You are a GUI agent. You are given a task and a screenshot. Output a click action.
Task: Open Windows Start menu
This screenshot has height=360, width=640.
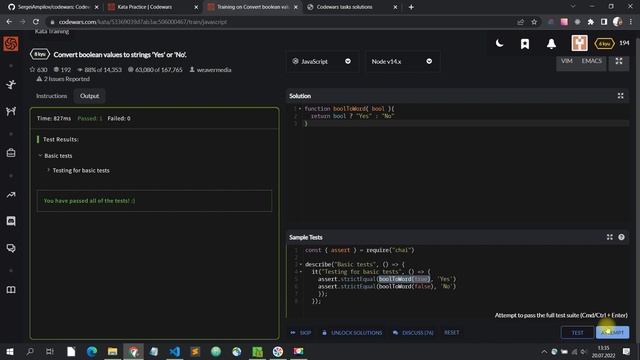tap(10, 351)
